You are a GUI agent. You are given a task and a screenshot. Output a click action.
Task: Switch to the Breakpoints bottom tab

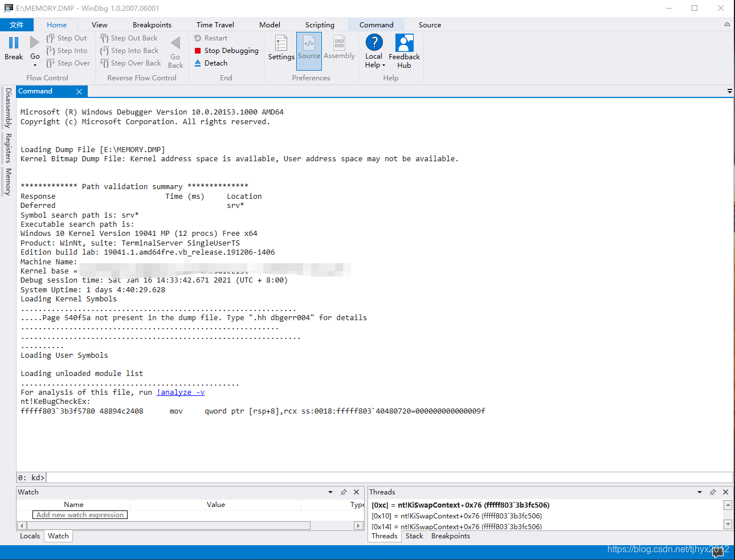coord(451,536)
